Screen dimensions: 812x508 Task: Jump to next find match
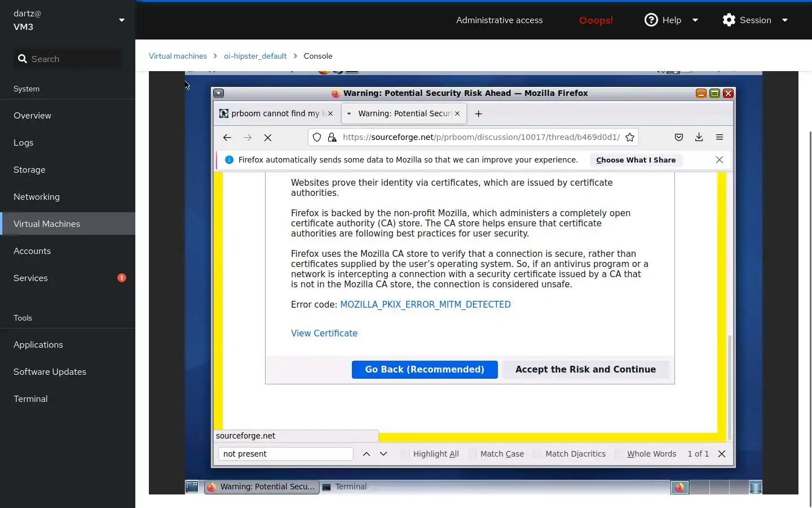[383, 454]
